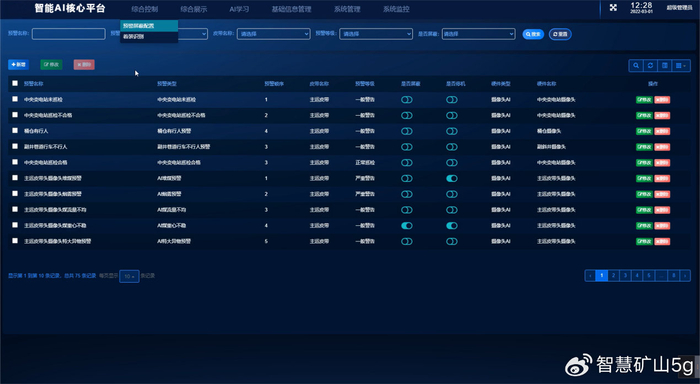Toggle 是否停机 switch in AI特大异物报警 row

point(452,242)
